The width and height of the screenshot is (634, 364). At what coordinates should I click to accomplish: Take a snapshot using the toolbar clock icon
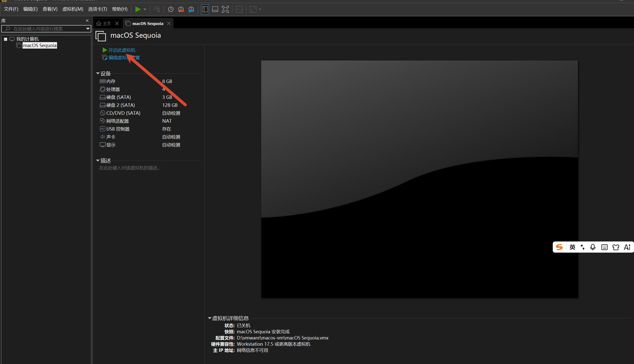[170, 9]
